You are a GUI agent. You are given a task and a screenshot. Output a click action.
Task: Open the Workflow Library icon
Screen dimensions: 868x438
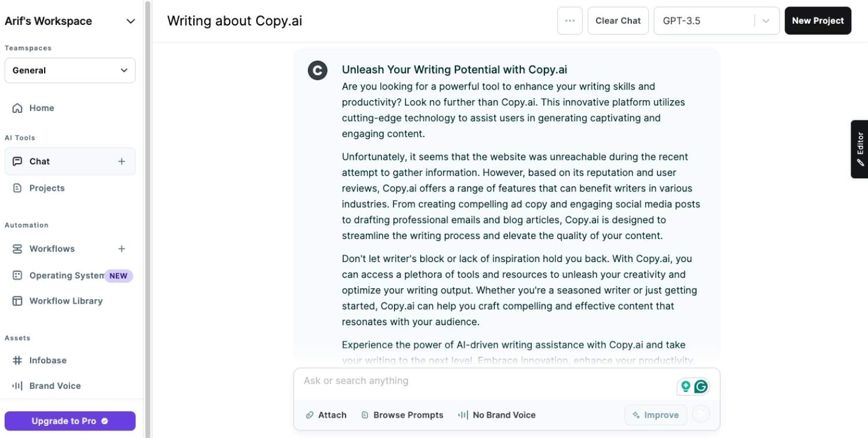(x=17, y=300)
